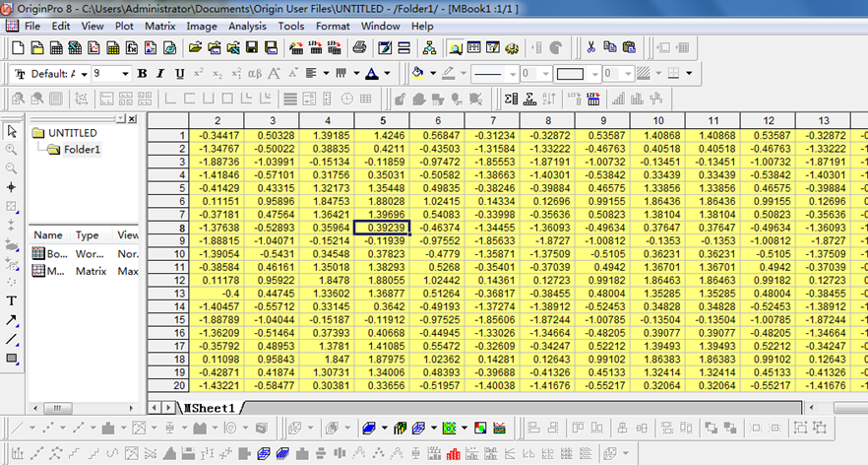Open the fill color dropdown arrow

coord(433,74)
